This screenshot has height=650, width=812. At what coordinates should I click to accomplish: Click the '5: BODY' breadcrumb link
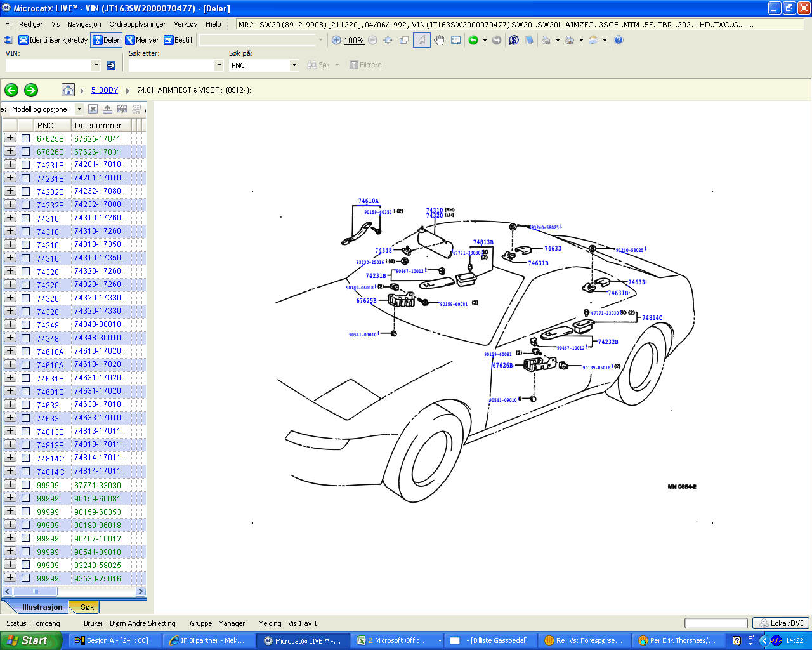coord(105,90)
